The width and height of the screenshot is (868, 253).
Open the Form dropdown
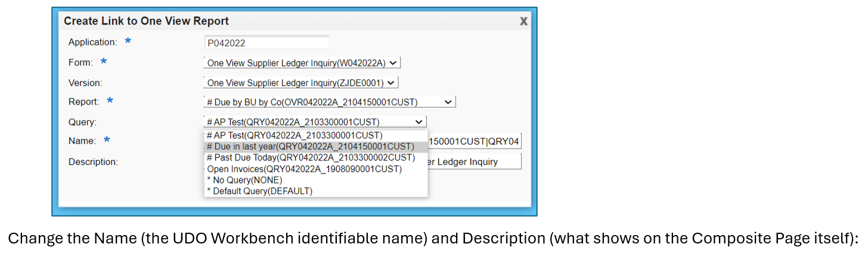click(302, 63)
